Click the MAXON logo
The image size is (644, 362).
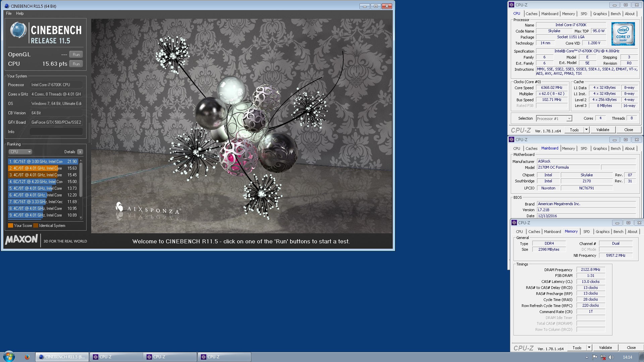coord(21,239)
